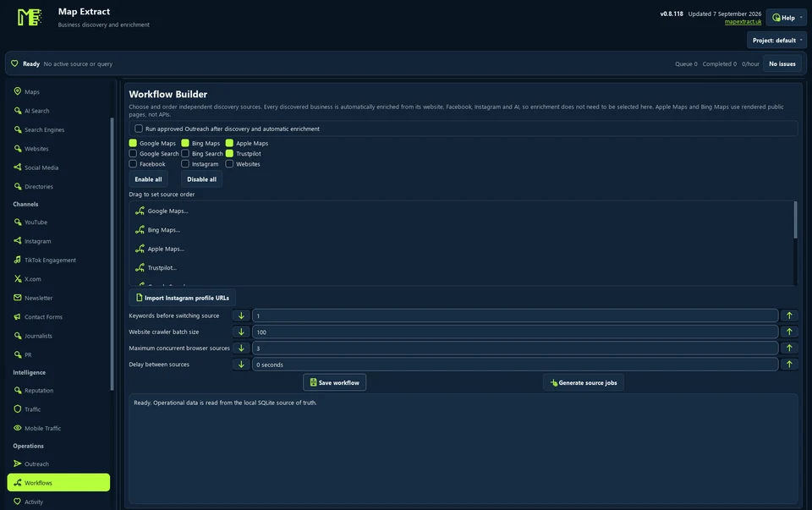The image size is (812, 510).
Task: Click the Ready status heart icon
Action: point(14,63)
